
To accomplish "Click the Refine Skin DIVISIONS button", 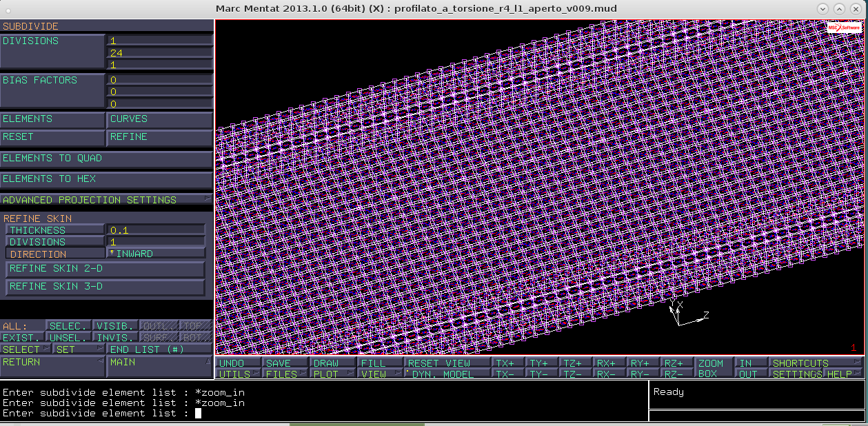I will (55, 242).
